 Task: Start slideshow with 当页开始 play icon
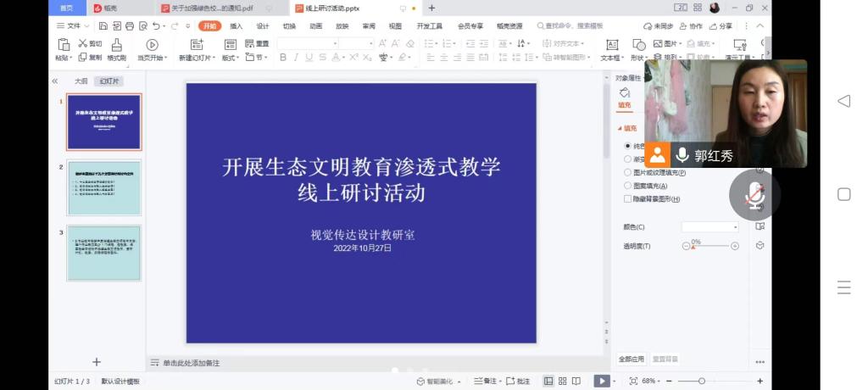coord(152,44)
